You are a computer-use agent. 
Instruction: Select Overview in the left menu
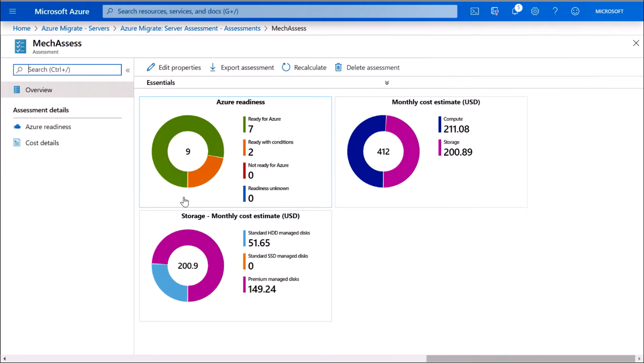tap(67, 90)
